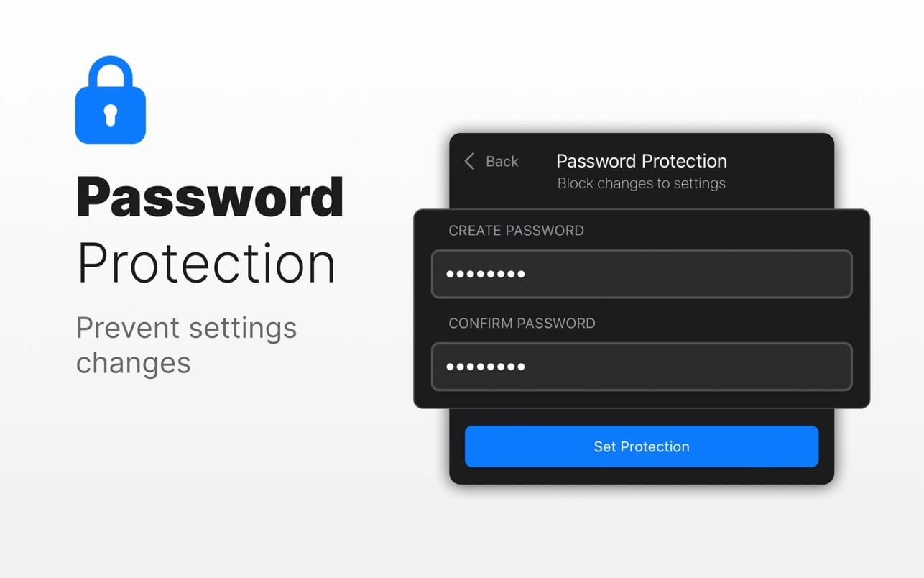Image resolution: width=924 pixels, height=578 pixels.
Task: Click the Set Protection button
Action: pos(642,446)
